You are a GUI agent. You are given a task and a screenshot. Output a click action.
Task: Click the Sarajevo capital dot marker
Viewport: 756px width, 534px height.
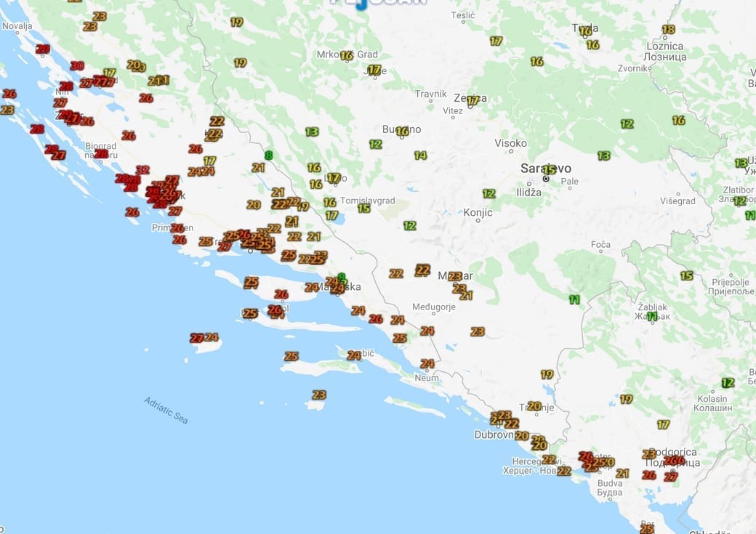545,178
